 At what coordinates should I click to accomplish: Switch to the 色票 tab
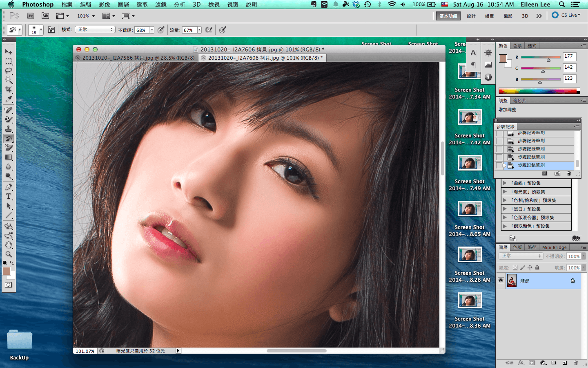(x=517, y=46)
